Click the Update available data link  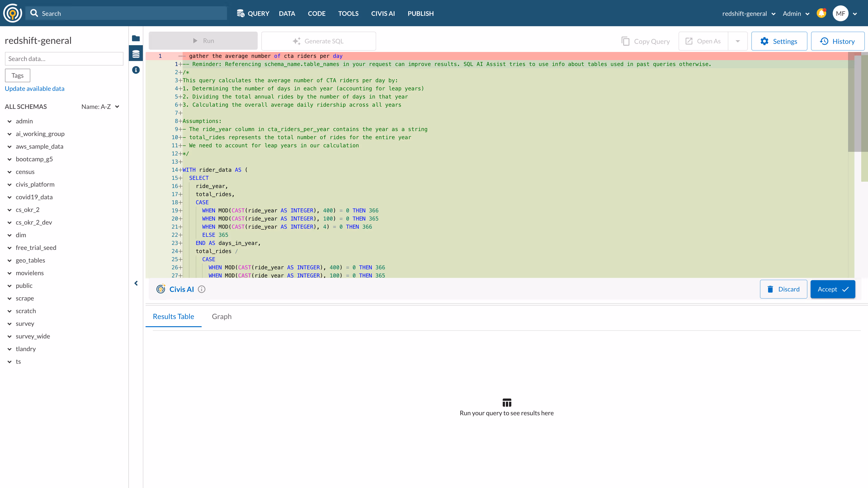click(x=34, y=89)
